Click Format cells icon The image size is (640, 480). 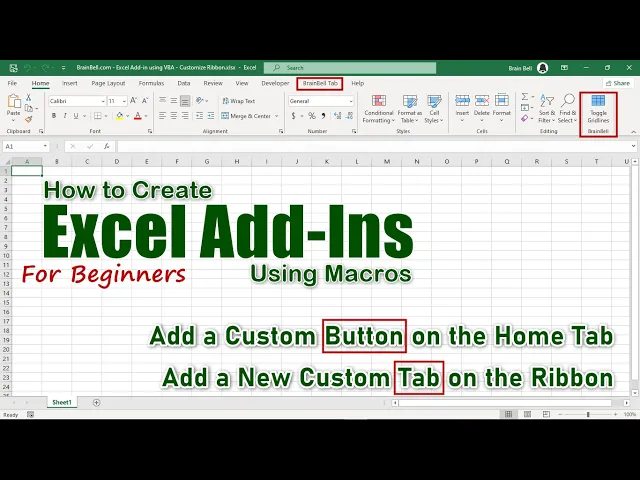(501, 100)
